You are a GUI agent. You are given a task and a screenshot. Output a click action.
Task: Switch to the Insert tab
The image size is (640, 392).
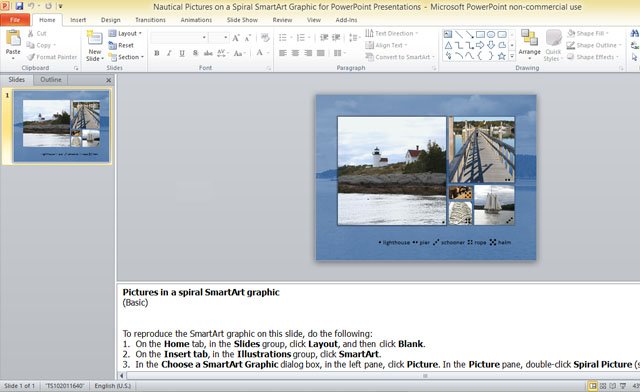(78, 20)
